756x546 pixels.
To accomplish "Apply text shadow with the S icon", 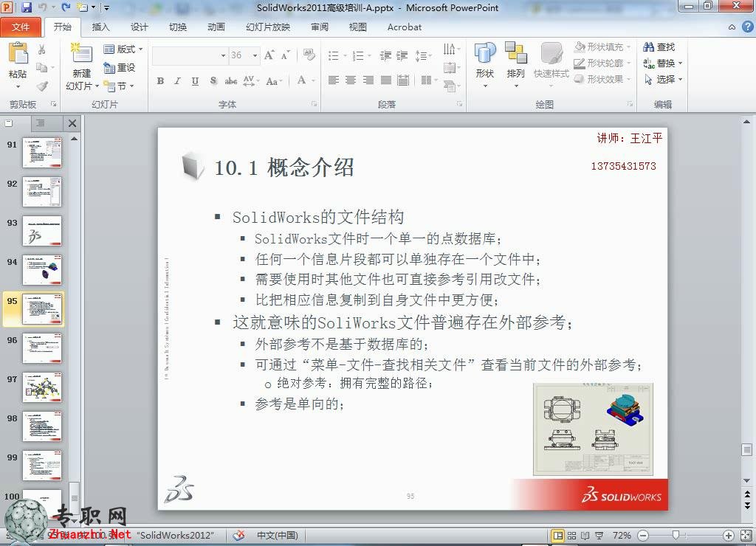I will tap(213, 81).
